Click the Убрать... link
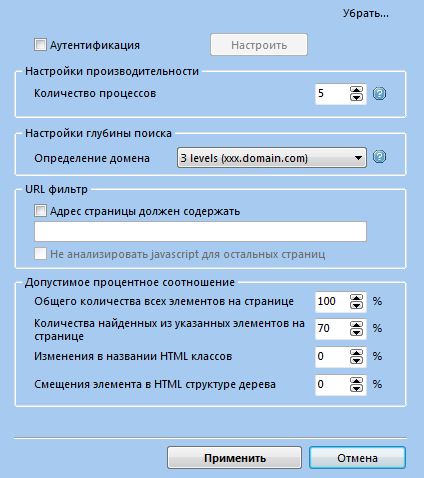Image resolution: width=424 pixels, height=478 pixels. click(366, 13)
